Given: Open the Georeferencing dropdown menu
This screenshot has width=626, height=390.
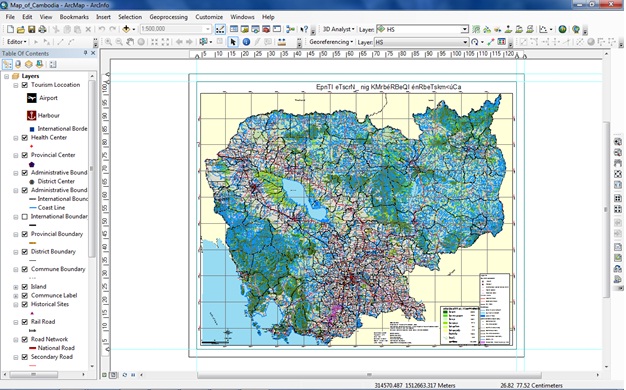Looking at the screenshot, I should click(331, 42).
